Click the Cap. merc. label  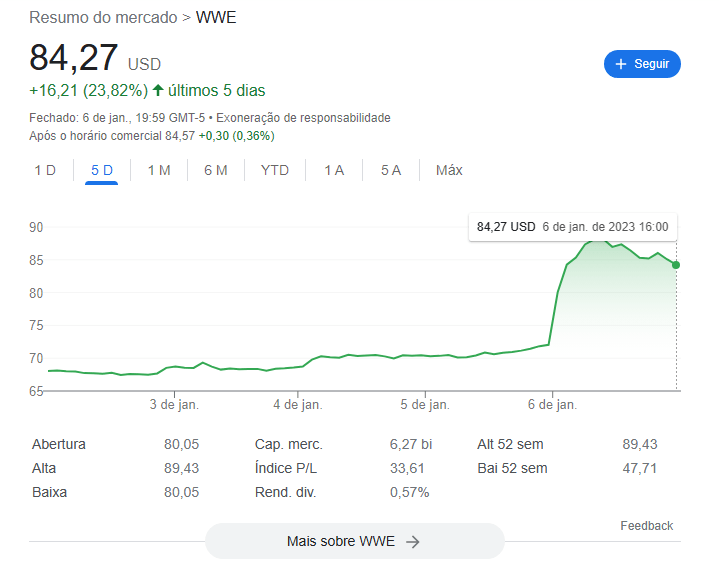pyautogui.click(x=289, y=444)
